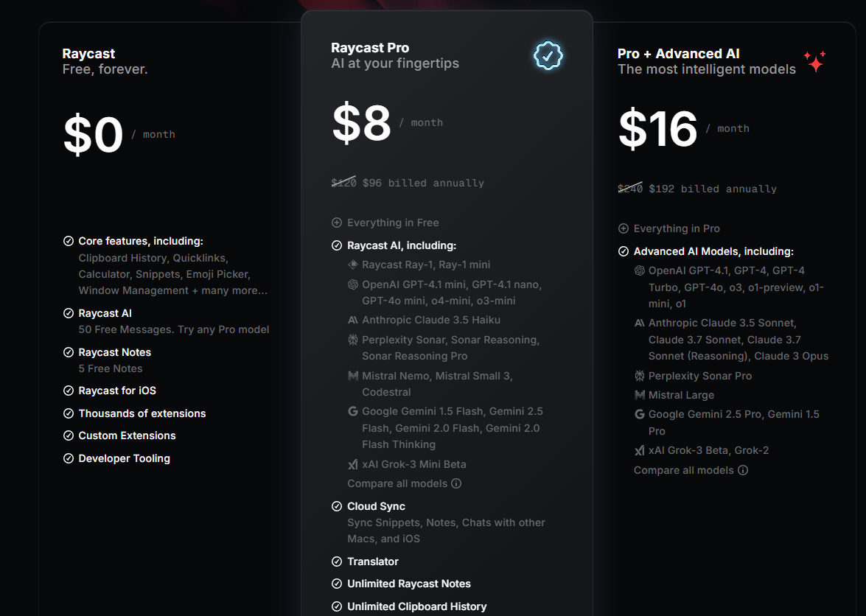Screen dimensions: 866x616
Task: Click the plus icon beside Everything in Free
Action: pyautogui.click(x=336, y=223)
